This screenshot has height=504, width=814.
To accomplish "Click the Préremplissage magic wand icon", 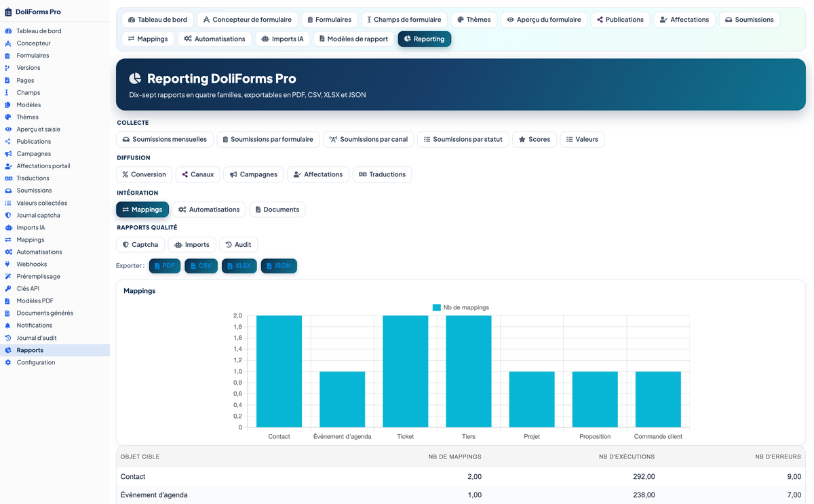I will click(x=8, y=276).
